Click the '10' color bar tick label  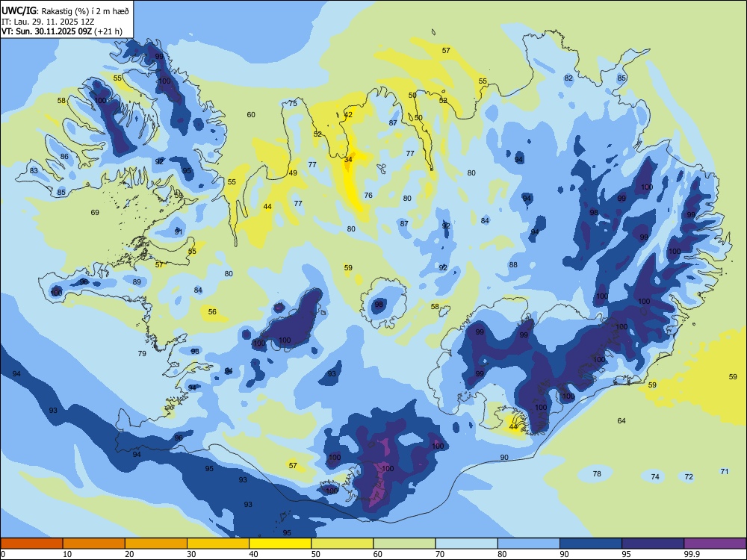[67, 554]
